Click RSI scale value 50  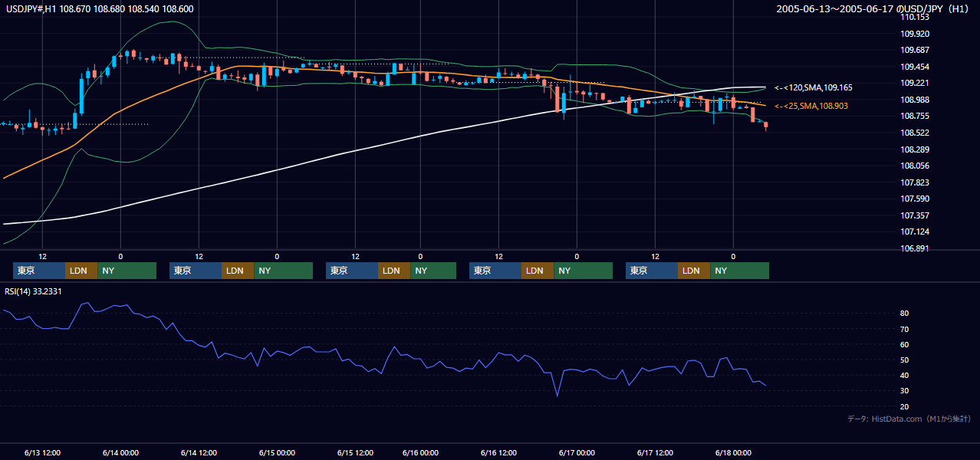tap(905, 360)
